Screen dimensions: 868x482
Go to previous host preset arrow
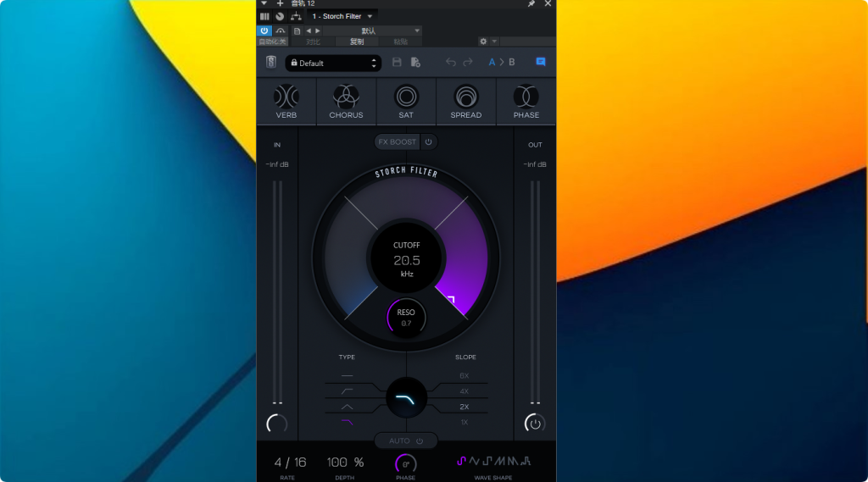point(309,31)
